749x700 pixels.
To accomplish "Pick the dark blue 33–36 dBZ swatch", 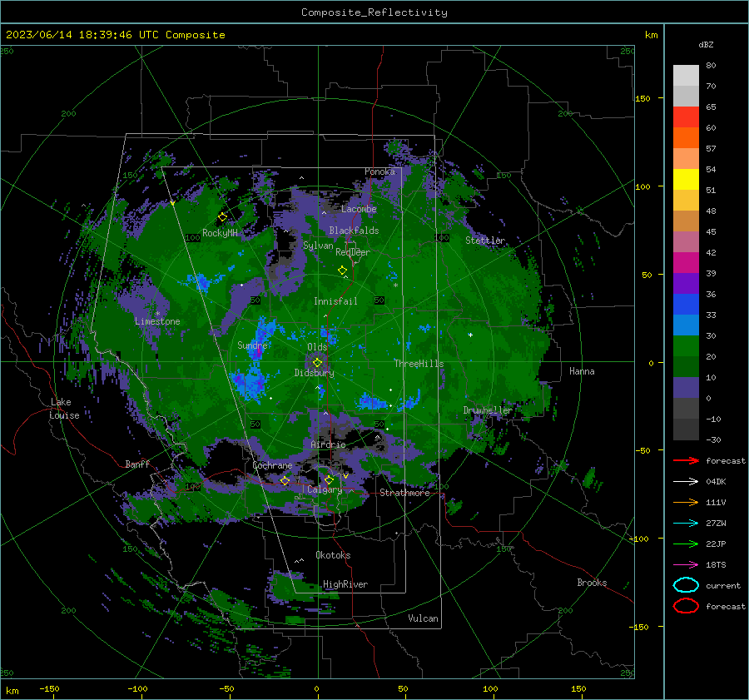I will [686, 304].
